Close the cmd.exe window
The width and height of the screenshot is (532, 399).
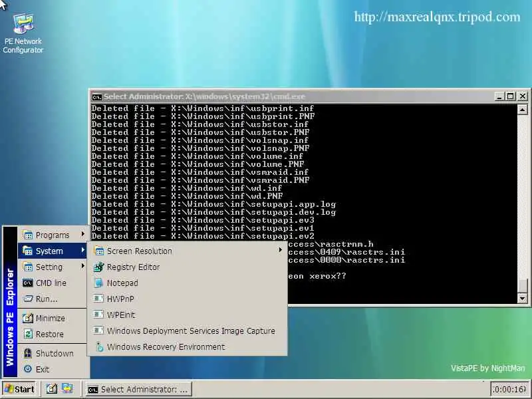click(x=523, y=96)
